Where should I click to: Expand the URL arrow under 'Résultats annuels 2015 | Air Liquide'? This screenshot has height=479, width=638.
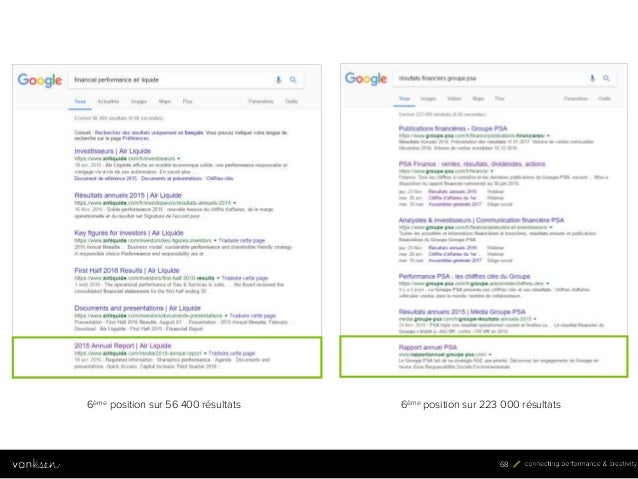pos(234,203)
